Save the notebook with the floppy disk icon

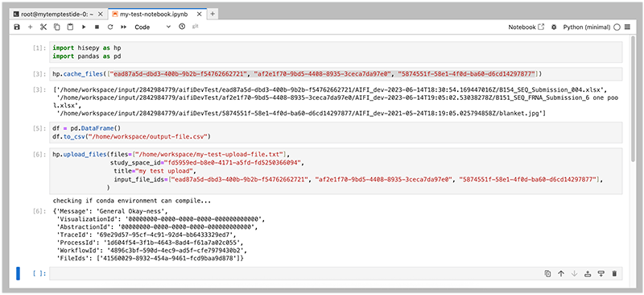[17, 27]
